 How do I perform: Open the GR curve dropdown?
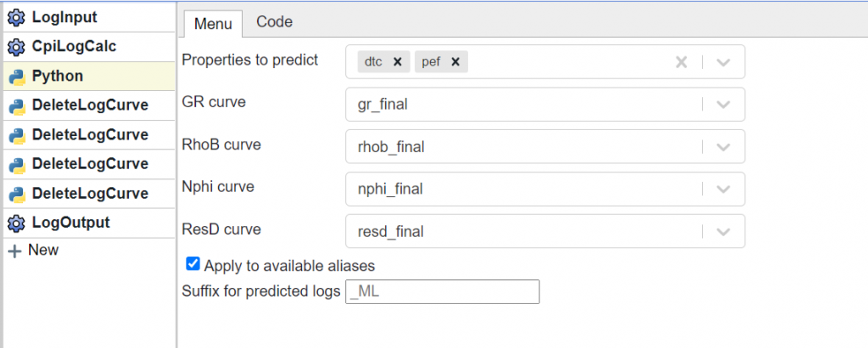pos(723,104)
